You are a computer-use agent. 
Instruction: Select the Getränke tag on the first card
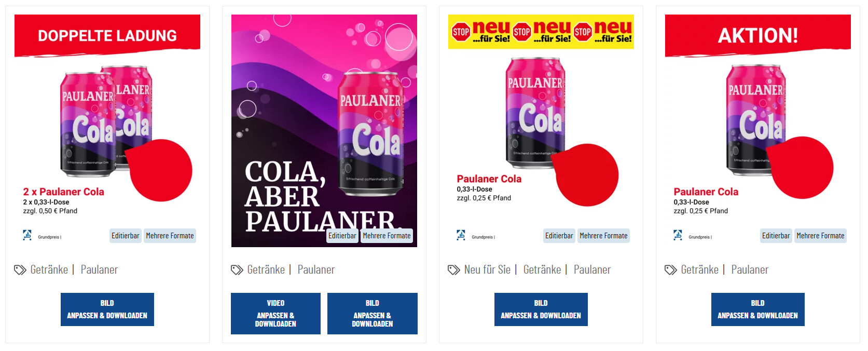click(49, 270)
